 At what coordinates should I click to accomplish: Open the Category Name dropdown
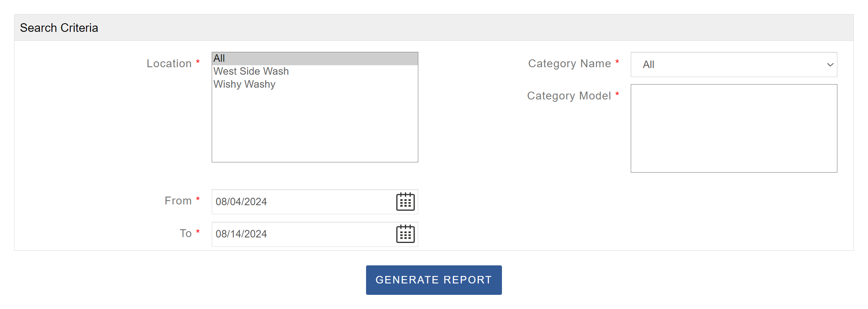[733, 64]
